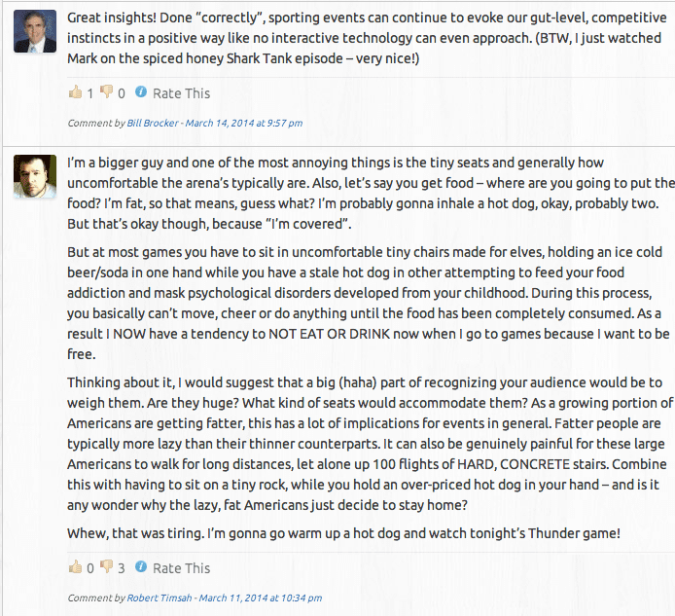This screenshot has height=616, width=675.
Task: Click the upvote count on Bill Brocker's comment
Action: click(x=90, y=93)
